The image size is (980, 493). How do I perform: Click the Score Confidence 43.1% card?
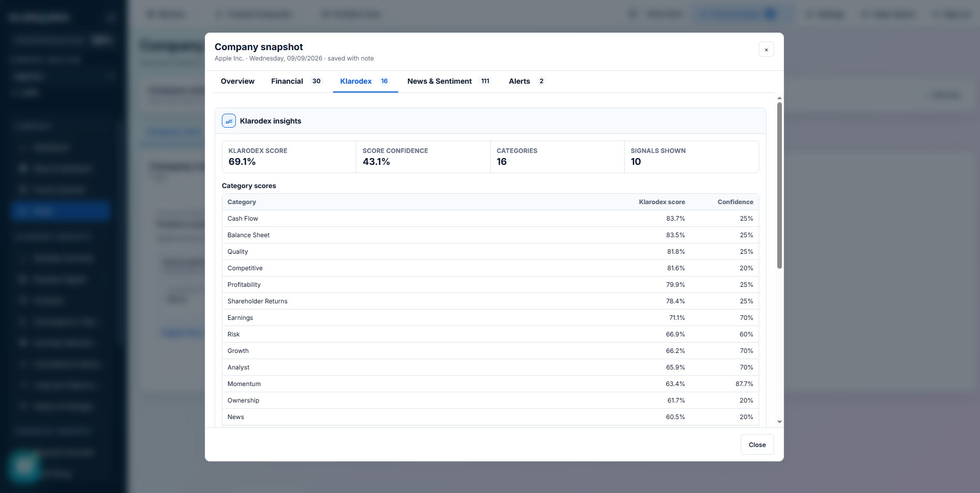click(x=423, y=157)
